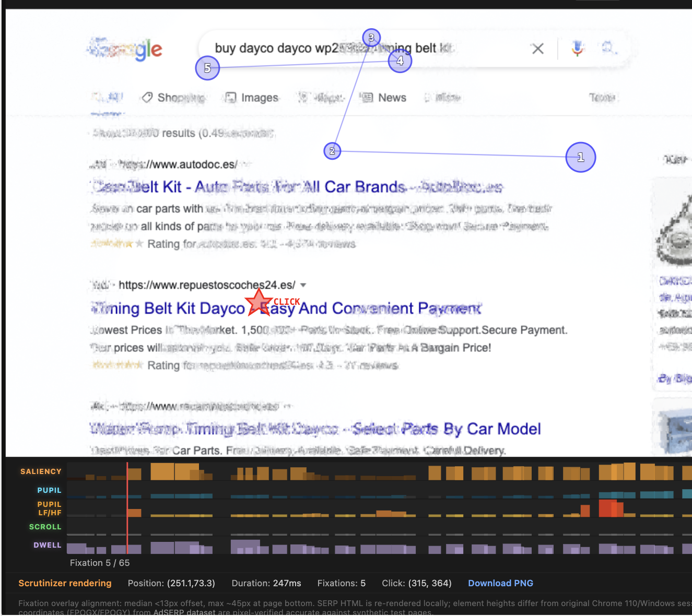Select fixation marker number 5
Screen dimensions: 692x616
(x=207, y=68)
